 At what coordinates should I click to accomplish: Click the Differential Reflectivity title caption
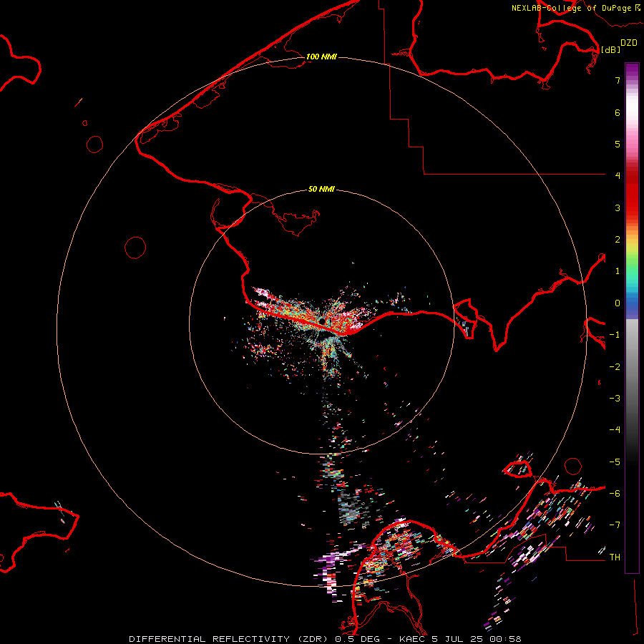325,639
